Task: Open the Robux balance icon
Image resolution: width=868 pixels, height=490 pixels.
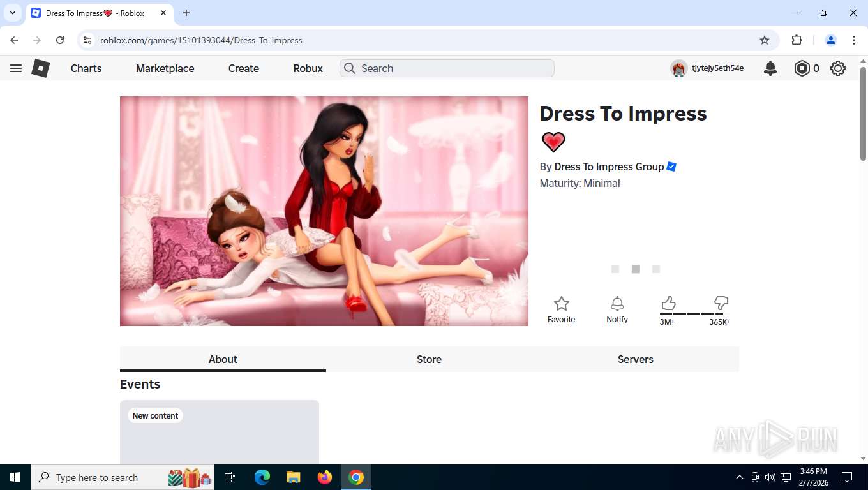Action: click(802, 68)
